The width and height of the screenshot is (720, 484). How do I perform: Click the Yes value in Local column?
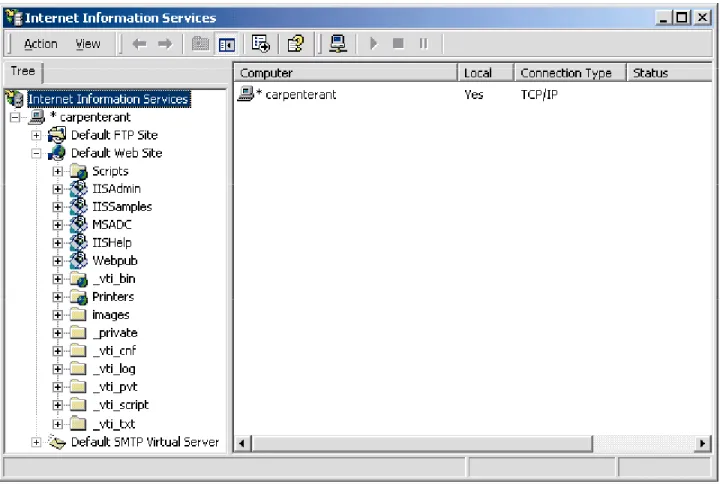[473, 95]
